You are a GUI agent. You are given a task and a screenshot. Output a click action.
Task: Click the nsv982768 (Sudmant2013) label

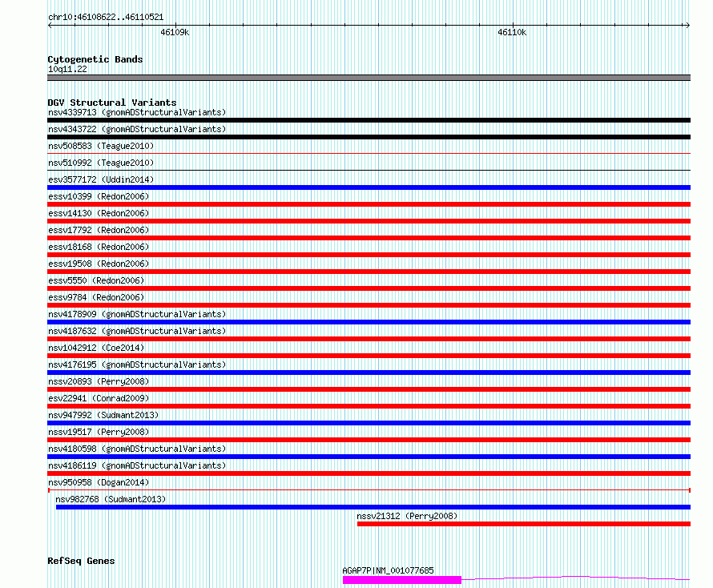coord(111,499)
